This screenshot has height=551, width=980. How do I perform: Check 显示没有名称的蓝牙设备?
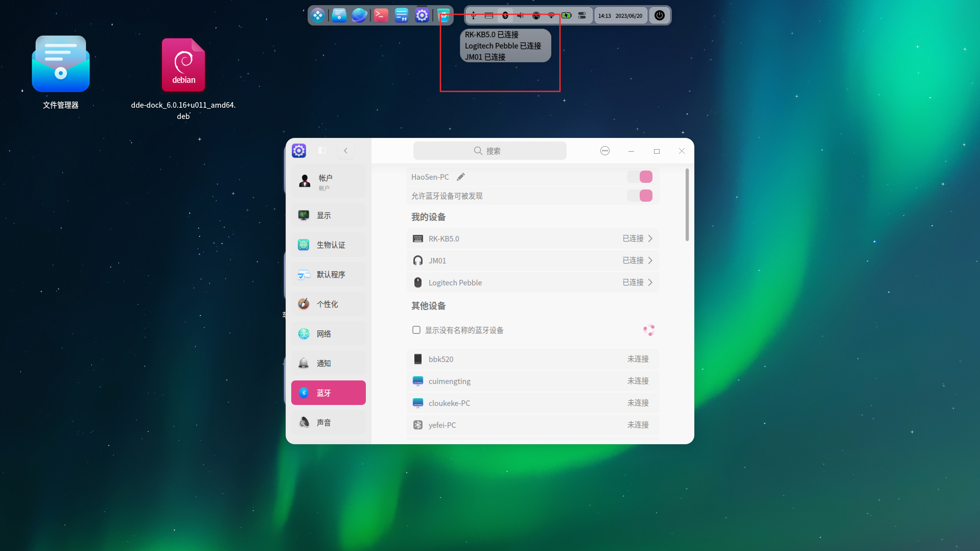tap(416, 330)
